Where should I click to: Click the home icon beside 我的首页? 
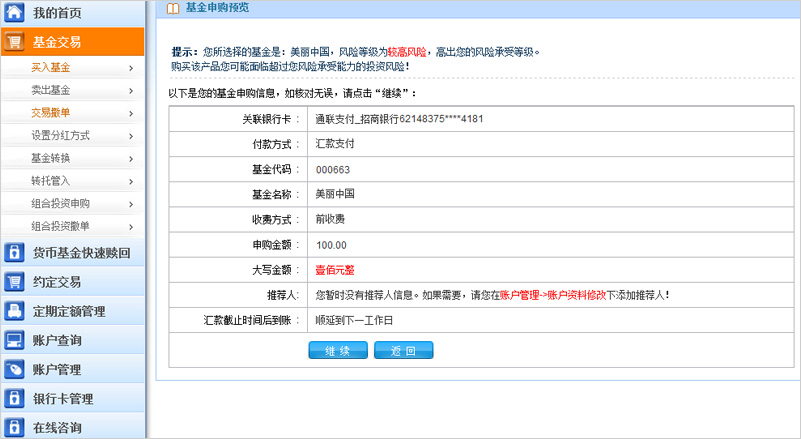click(x=15, y=13)
